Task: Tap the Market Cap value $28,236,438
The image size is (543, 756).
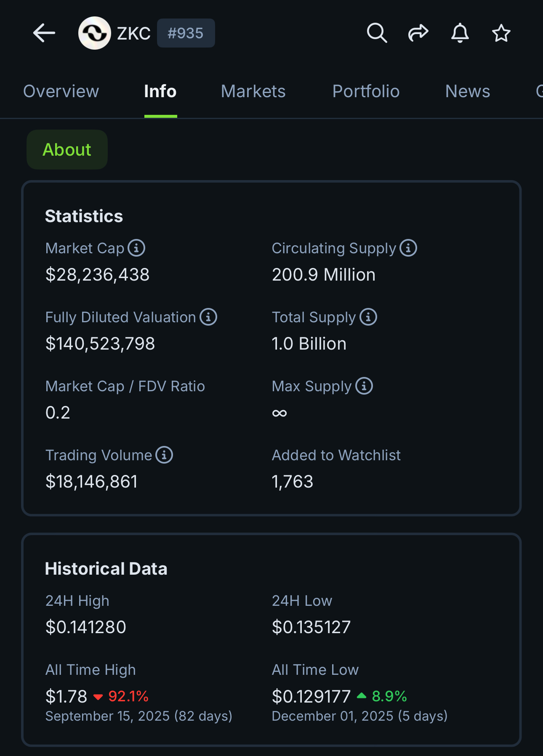Action: [97, 275]
